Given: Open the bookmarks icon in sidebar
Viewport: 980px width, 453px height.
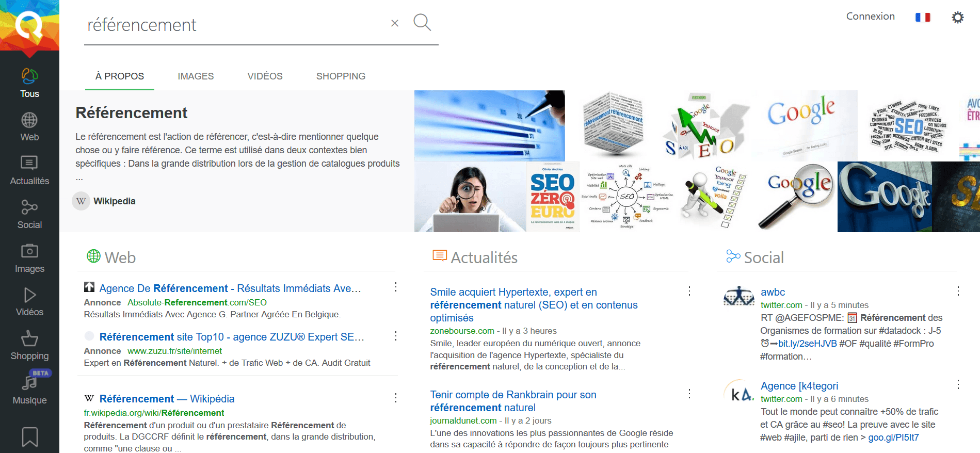Looking at the screenshot, I should [29, 436].
